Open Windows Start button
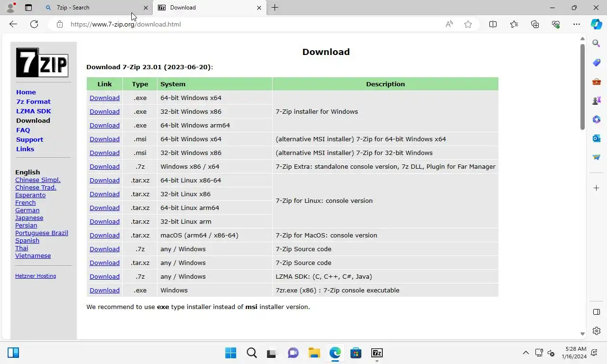The image size is (607, 364). pyautogui.click(x=231, y=353)
